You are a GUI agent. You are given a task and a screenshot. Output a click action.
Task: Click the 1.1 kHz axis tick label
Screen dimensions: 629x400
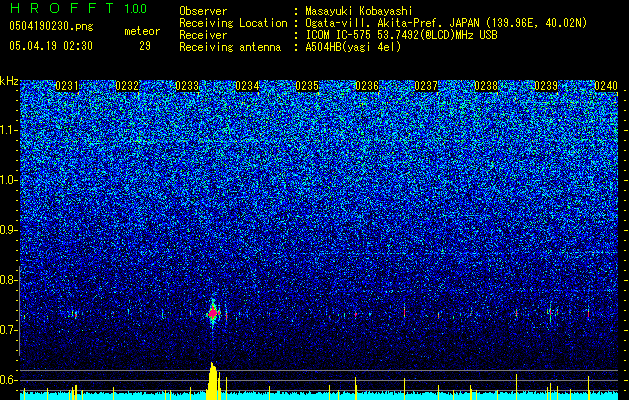[9, 130]
